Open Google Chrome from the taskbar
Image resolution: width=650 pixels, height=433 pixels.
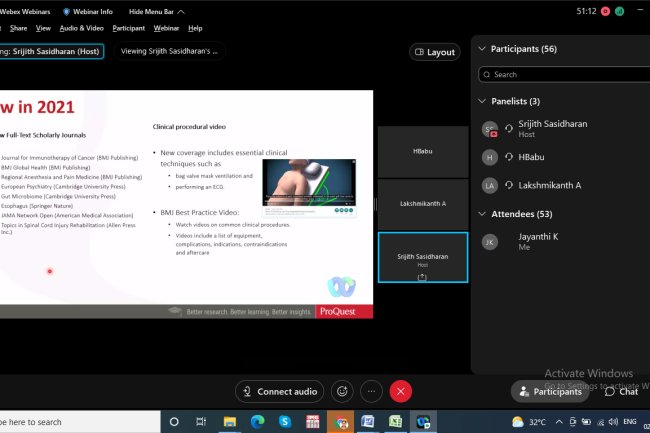tap(340, 422)
